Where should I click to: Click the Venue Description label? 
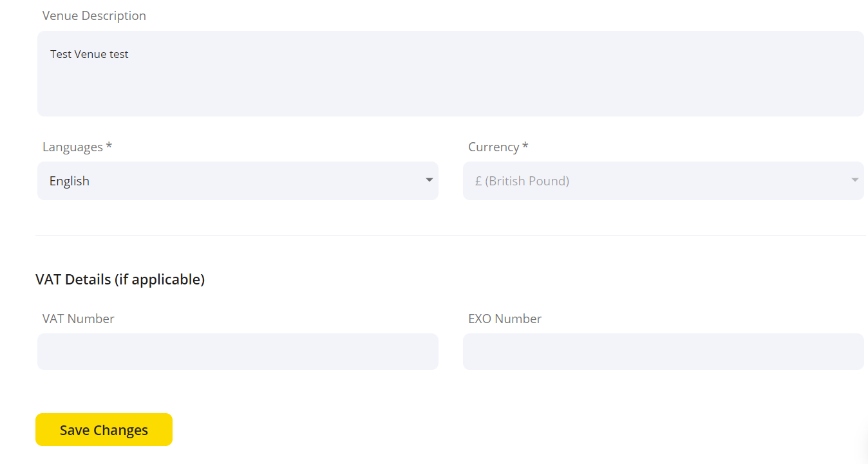(x=94, y=15)
